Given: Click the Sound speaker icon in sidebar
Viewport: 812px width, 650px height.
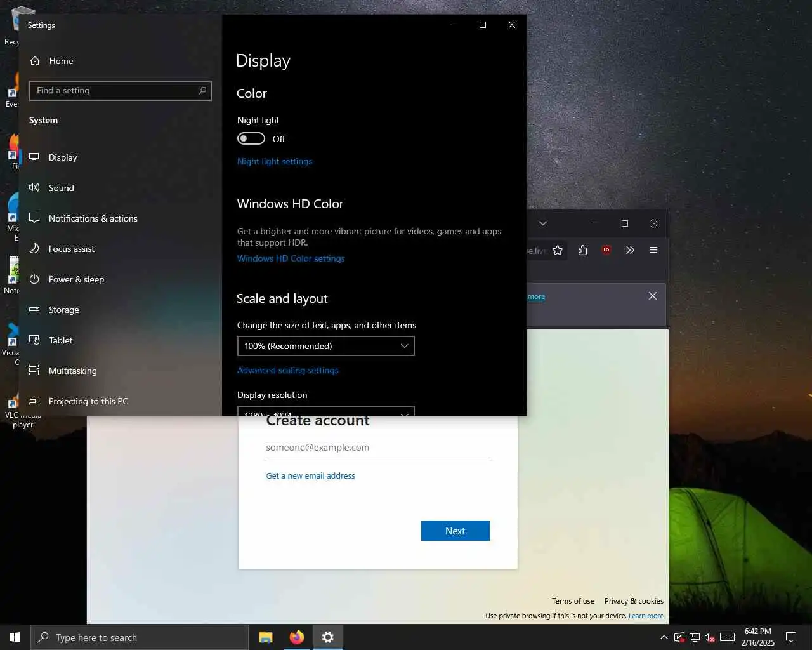Looking at the screenshot, I should point(34,187).
